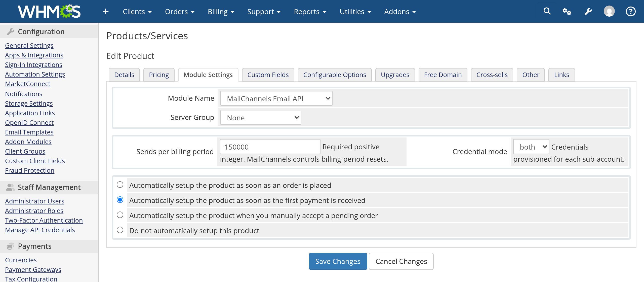
Task: Select setup as soon as order is placed
Action: [120, 185]
